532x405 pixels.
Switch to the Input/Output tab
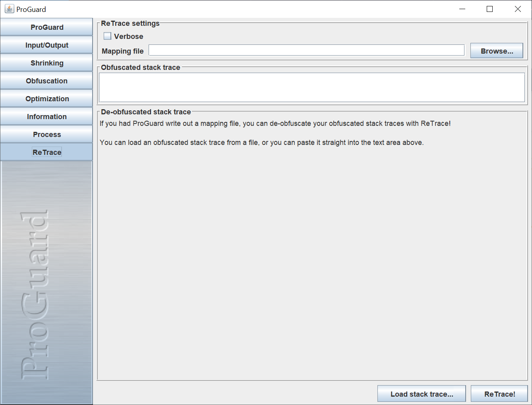pyautogui.click(x=46, y=45)
